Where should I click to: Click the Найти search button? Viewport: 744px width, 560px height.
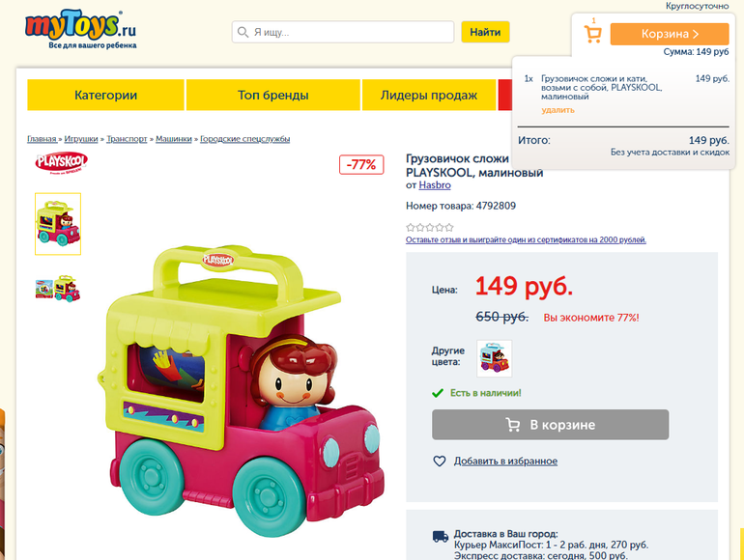click(x=485, y=32)
